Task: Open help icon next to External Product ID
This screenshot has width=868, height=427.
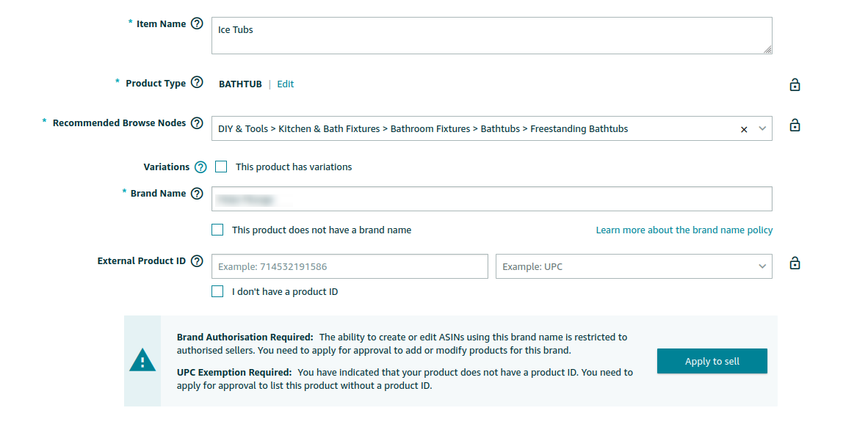Action: point(197,261)
